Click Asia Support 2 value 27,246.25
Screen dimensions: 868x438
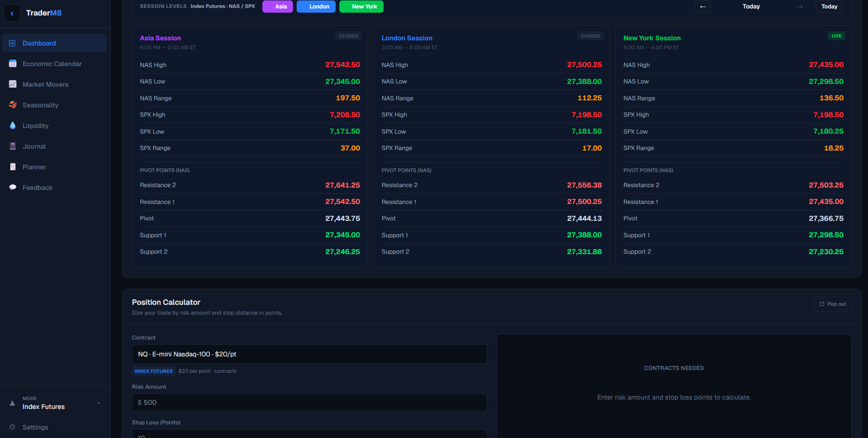pyautogui.click(x=343, y=252)
